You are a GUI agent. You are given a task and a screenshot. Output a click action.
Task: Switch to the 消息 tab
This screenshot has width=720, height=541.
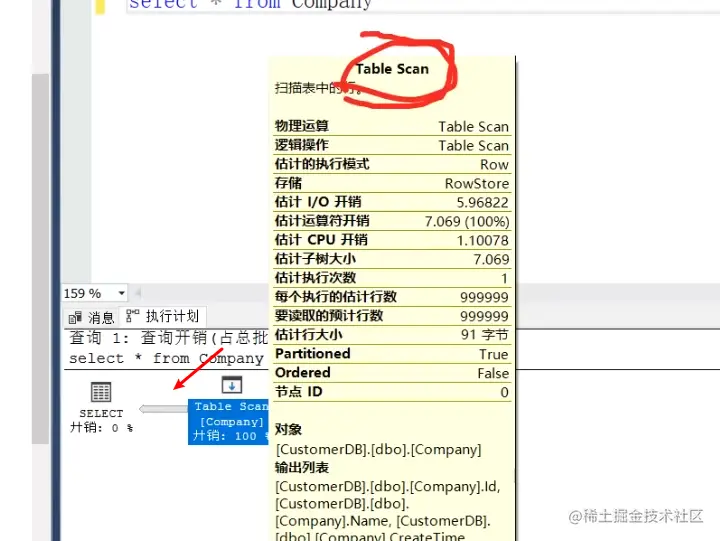tap(91, 317)
